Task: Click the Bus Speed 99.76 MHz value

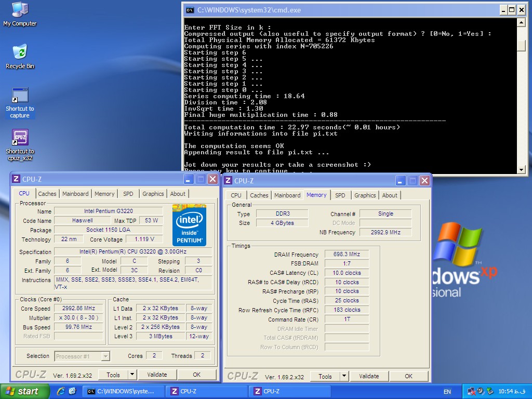Action: coord(79,327)
